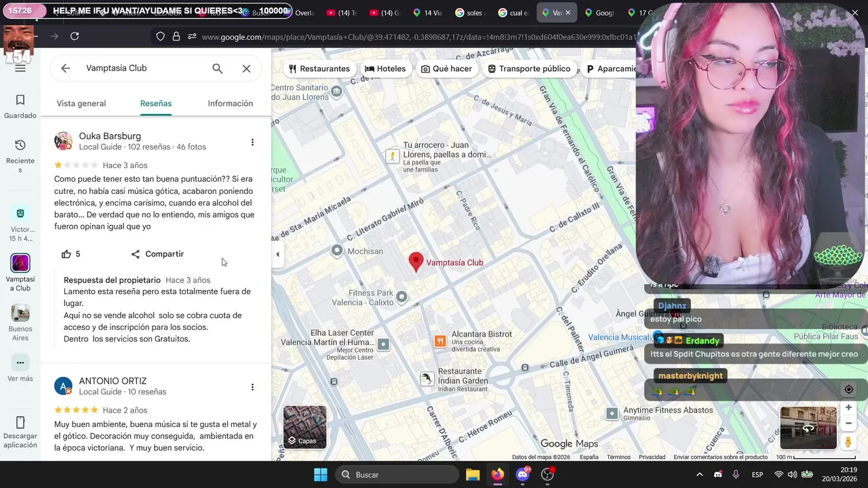The width and height of the screenshot is (868, 488).
Task: Click the Vamptasía Club red map pin
Action: pyautogui.click(x=416, y=262)
